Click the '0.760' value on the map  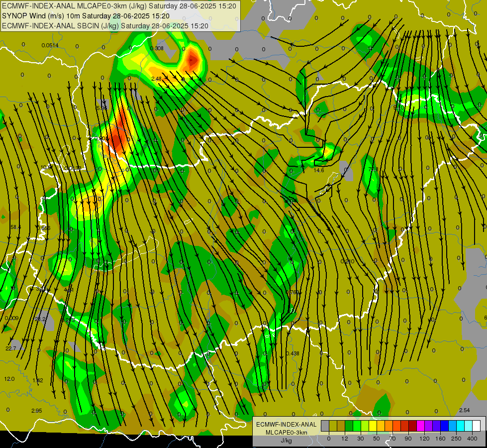292,292
